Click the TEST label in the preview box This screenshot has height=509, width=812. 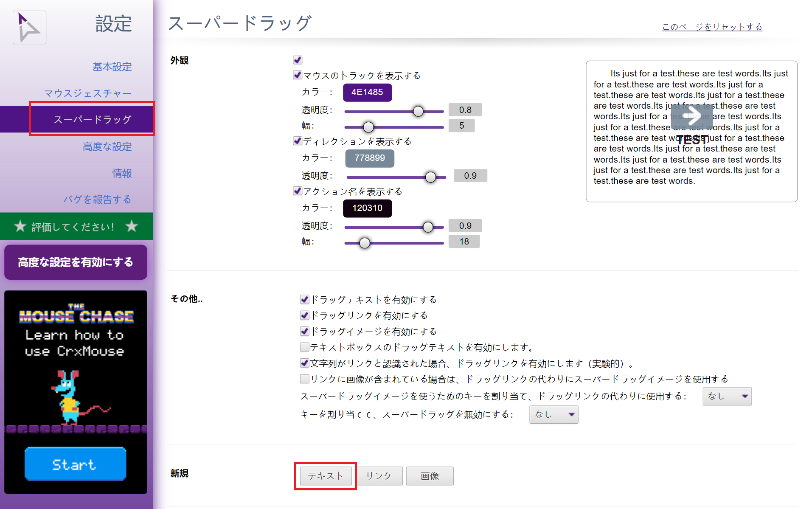pos(692,140)
